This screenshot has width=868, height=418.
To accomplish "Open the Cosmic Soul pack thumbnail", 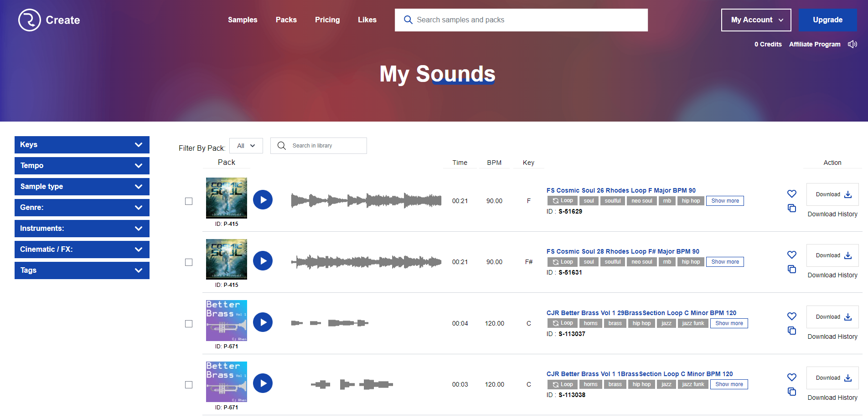I will [226, 198].
